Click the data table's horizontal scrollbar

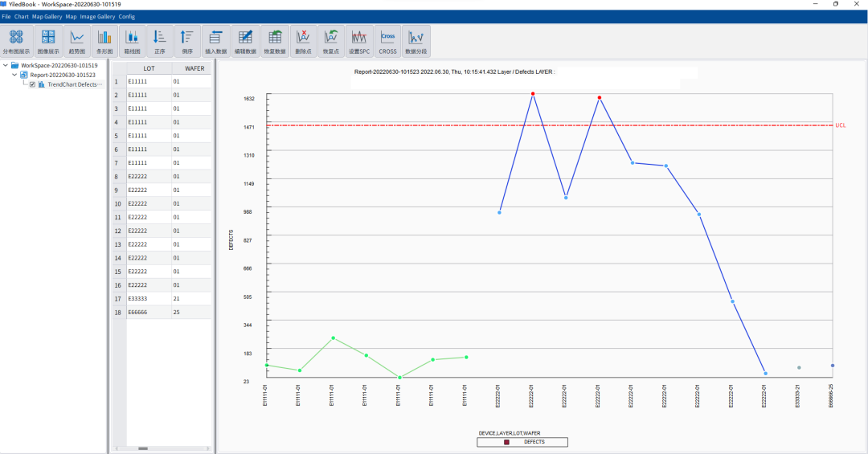pyautogui.click(x=143, y=448)
